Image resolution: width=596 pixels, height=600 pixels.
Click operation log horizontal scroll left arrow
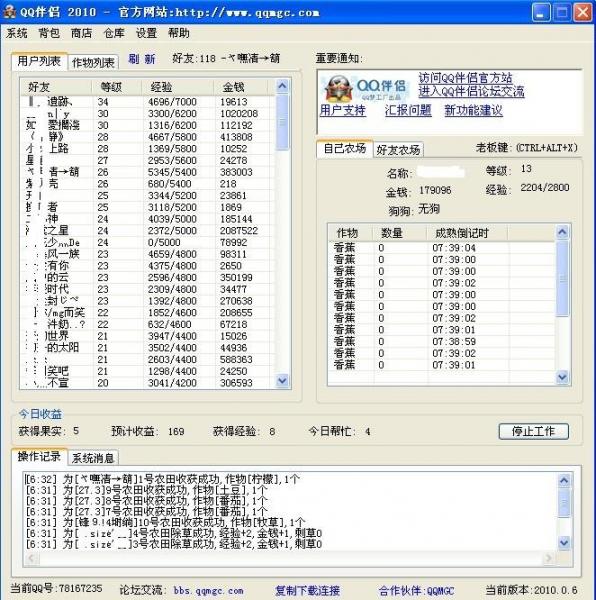[31, 558]
